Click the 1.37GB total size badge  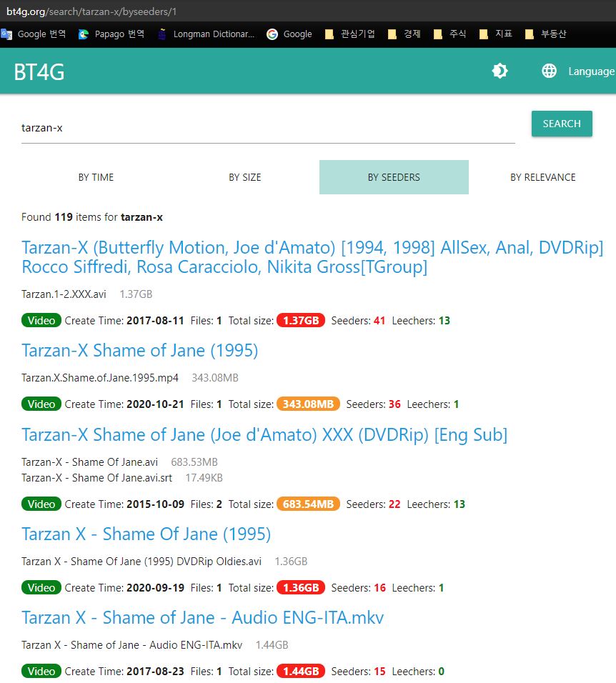301,321
